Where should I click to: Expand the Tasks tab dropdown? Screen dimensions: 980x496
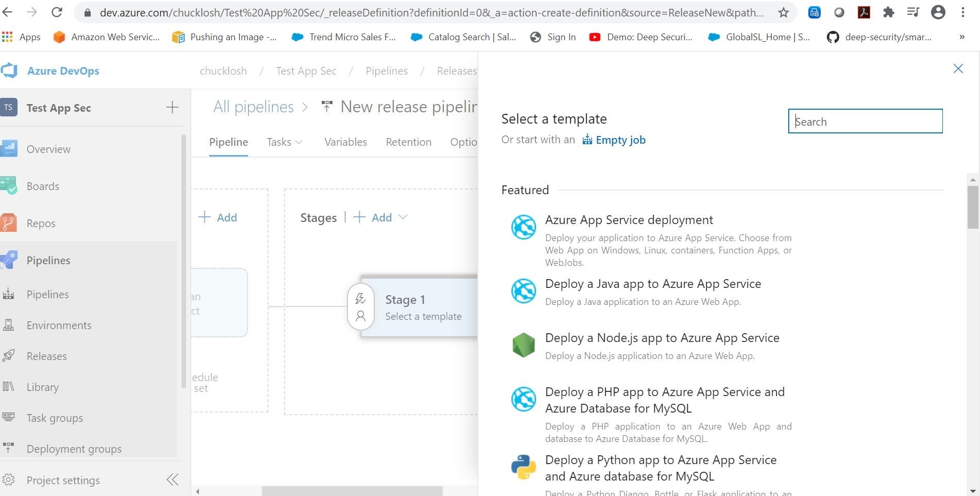[299, 142]
